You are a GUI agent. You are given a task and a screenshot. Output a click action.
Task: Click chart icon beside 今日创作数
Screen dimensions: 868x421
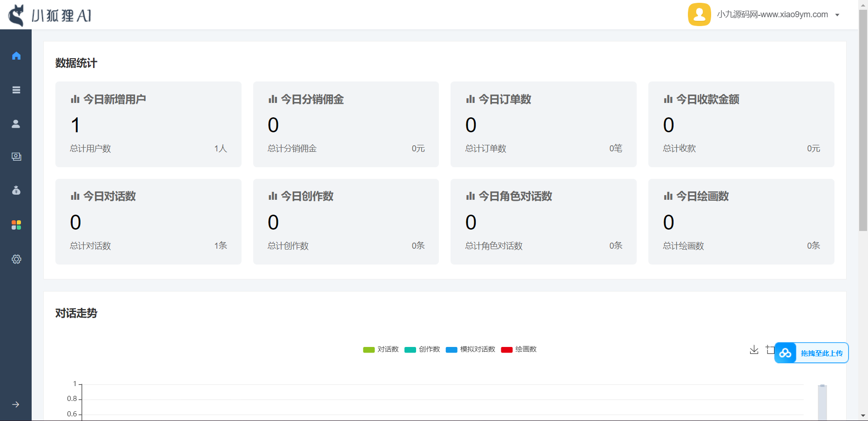(273, 196)
